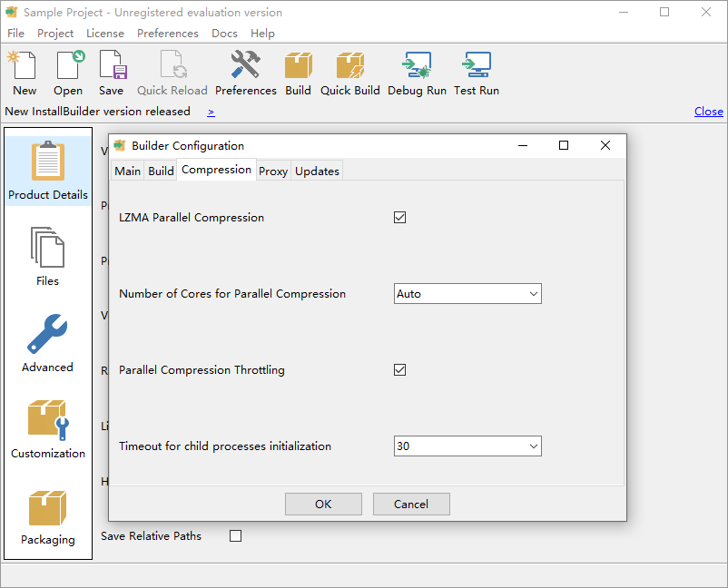Click the Cancel button
This screenshot has width=728, height=588.
(x=411, y=504)
